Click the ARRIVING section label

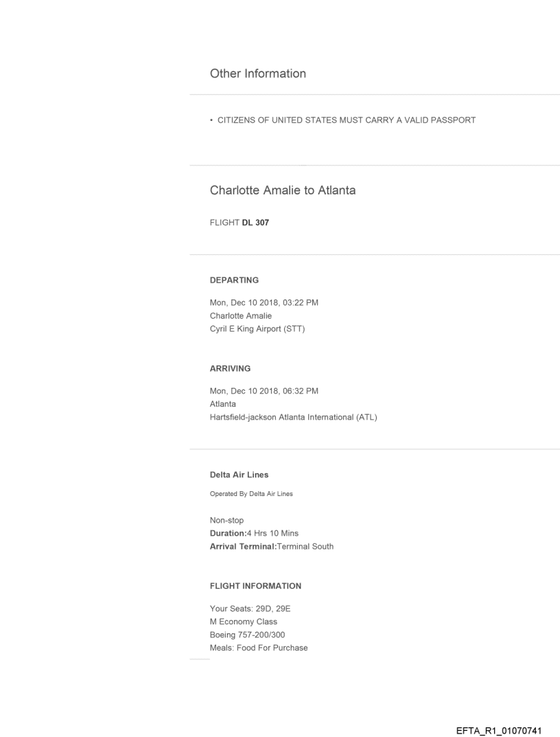(231, 369)
